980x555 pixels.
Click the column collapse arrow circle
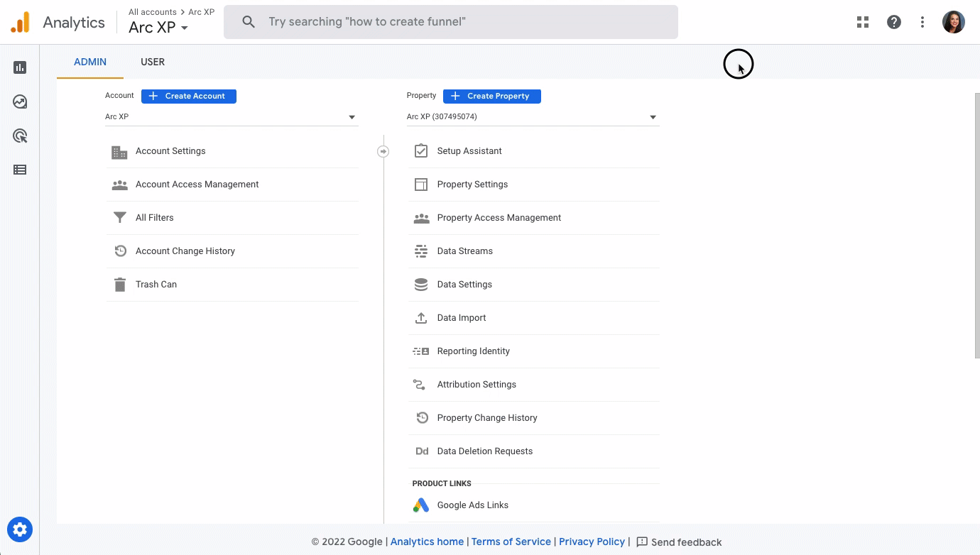[383, 151]
